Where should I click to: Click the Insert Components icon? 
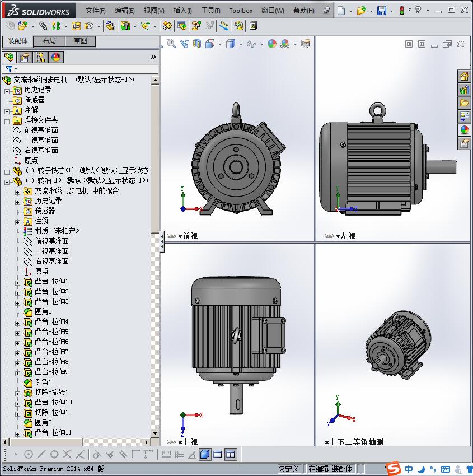pos(23,26)
